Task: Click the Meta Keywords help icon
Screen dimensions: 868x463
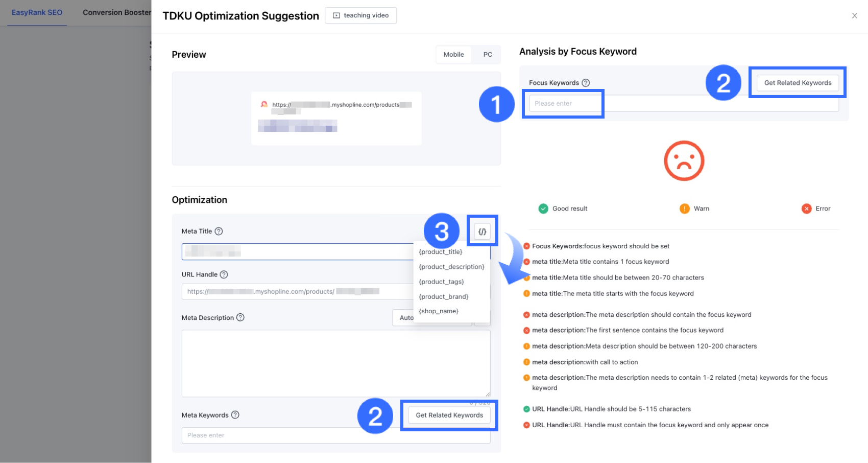Action: [235, 415]
